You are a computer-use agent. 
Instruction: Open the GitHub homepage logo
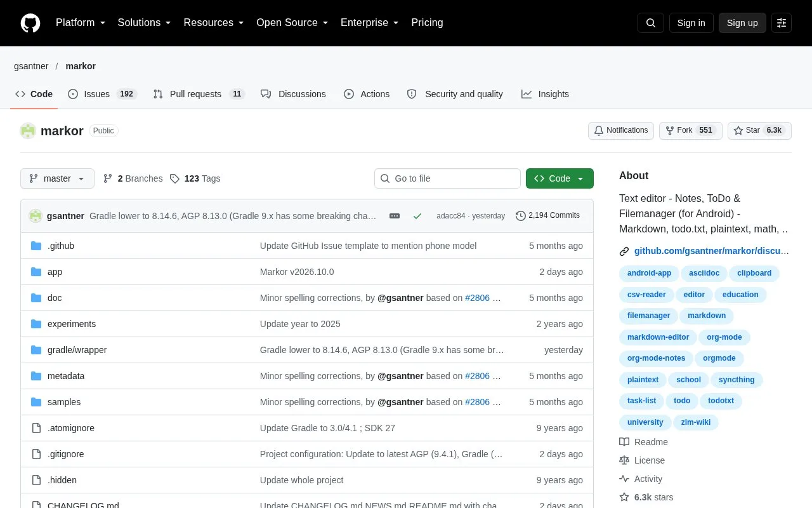30,23
